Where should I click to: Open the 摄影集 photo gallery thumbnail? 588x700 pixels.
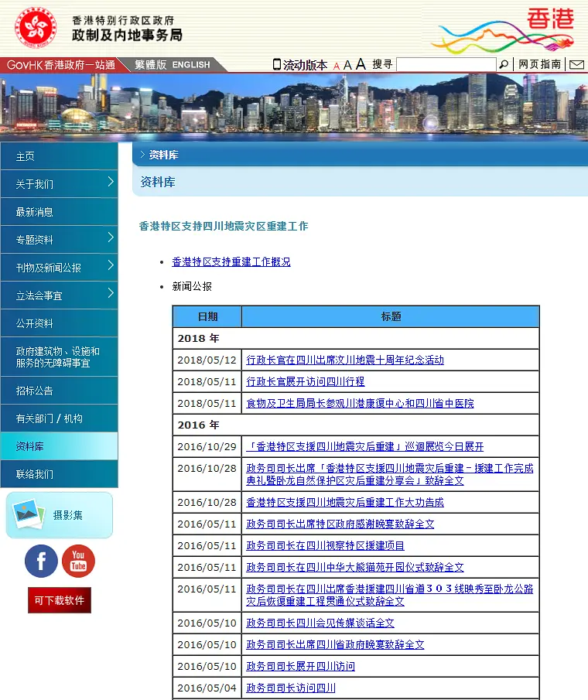click(59, 515)
